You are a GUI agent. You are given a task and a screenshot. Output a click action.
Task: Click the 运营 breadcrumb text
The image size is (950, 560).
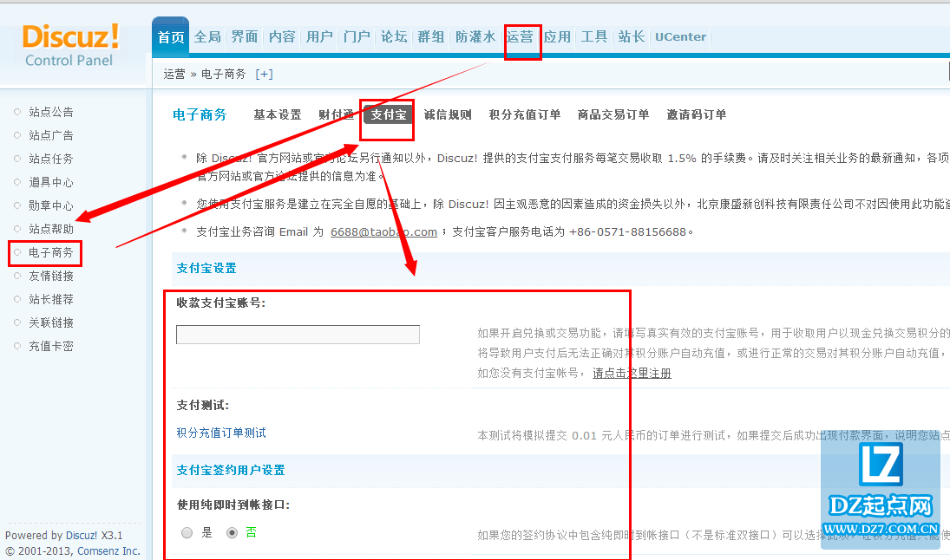174,74
